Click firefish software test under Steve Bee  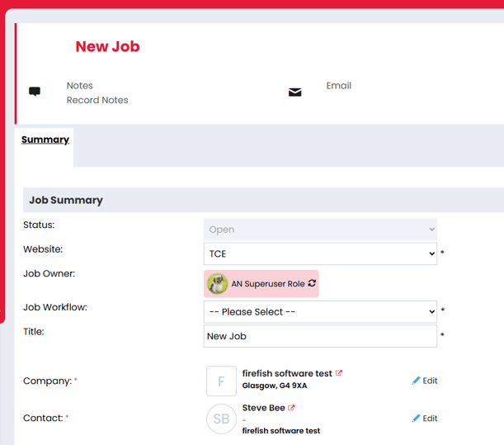pos(281,430)
